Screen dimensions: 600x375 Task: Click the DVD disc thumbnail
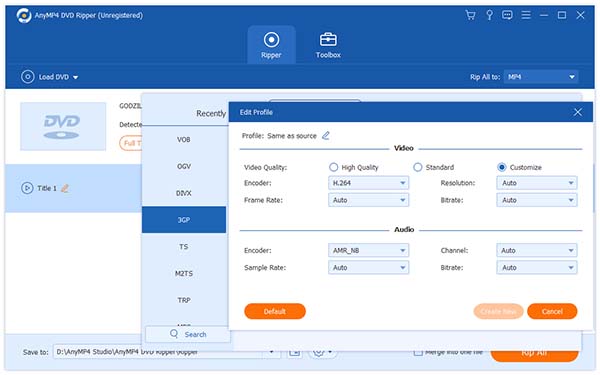click(x=63, y=126)
